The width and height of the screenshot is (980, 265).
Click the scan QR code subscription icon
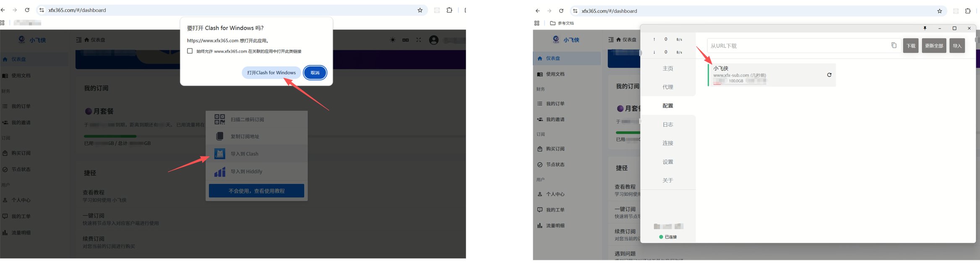[219, 120]
